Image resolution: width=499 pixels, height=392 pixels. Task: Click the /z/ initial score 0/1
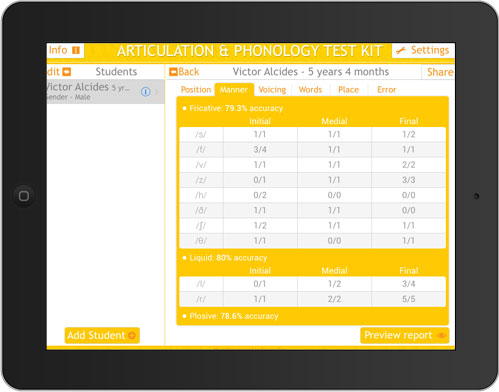coord(260,180)
